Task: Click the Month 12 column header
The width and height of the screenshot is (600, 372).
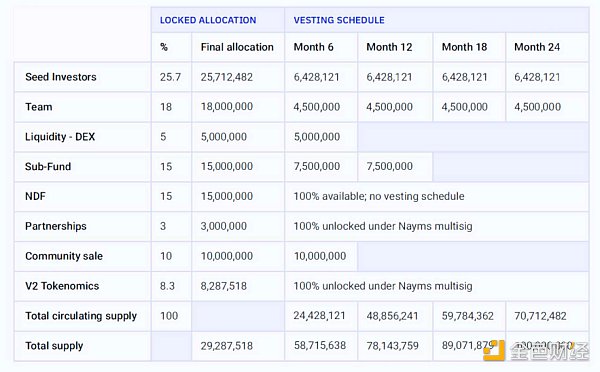Action: (389, 47)
